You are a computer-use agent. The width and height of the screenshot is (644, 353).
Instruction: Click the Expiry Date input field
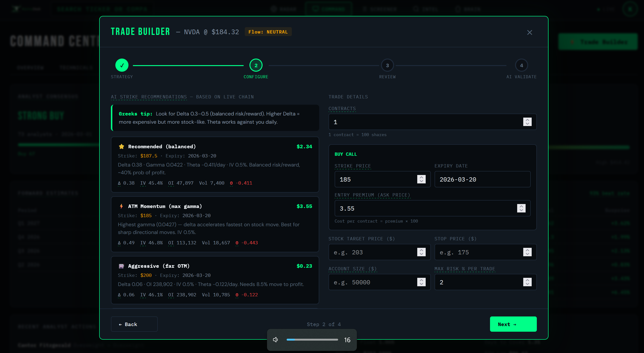pyautogui.click(x=482, y=179)
